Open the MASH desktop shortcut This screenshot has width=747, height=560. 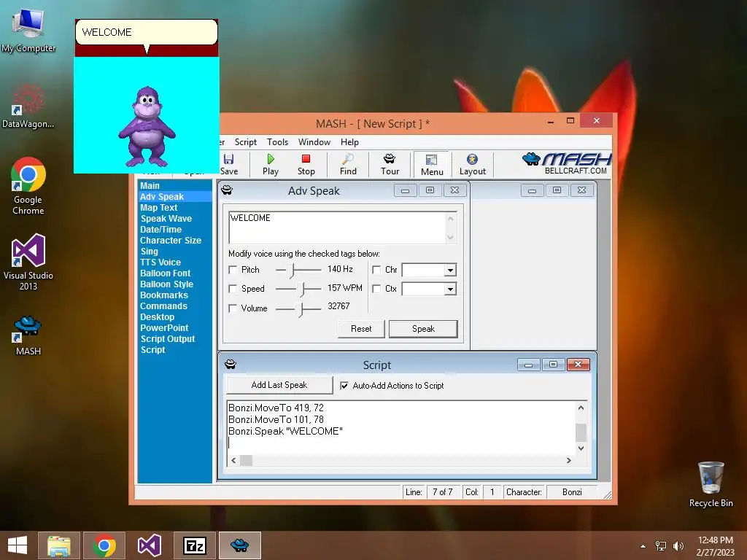28,335
